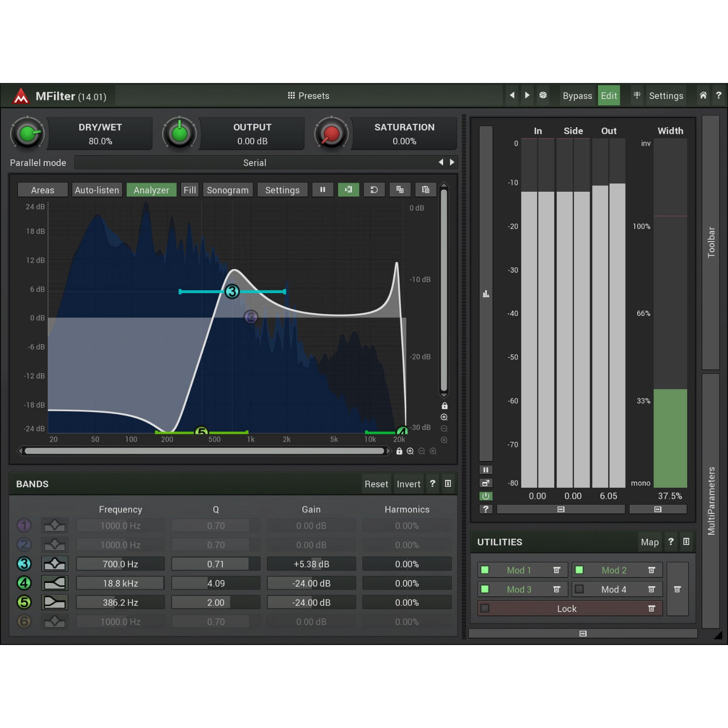Select previous parallel mode with left arrow

pos(441,162)
